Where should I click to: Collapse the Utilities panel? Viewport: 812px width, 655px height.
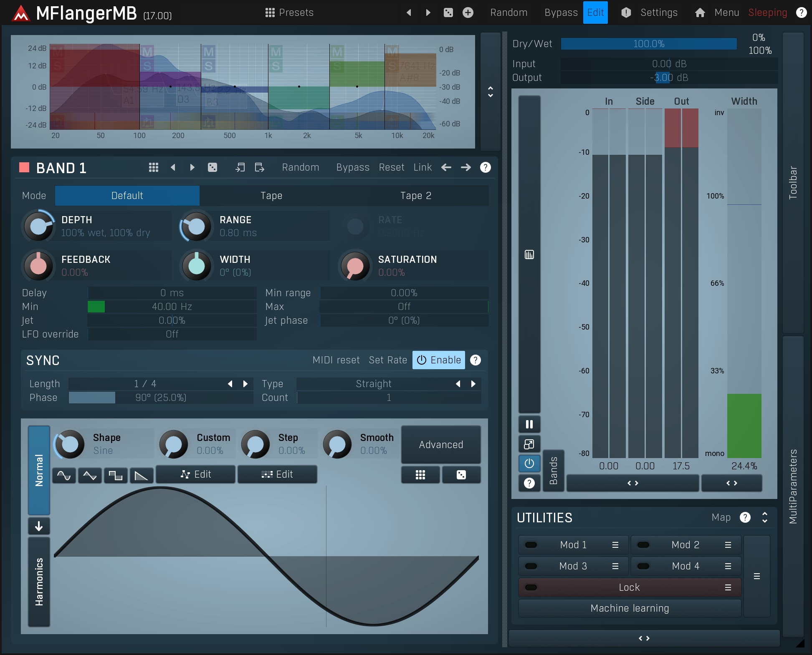[764, 517]
